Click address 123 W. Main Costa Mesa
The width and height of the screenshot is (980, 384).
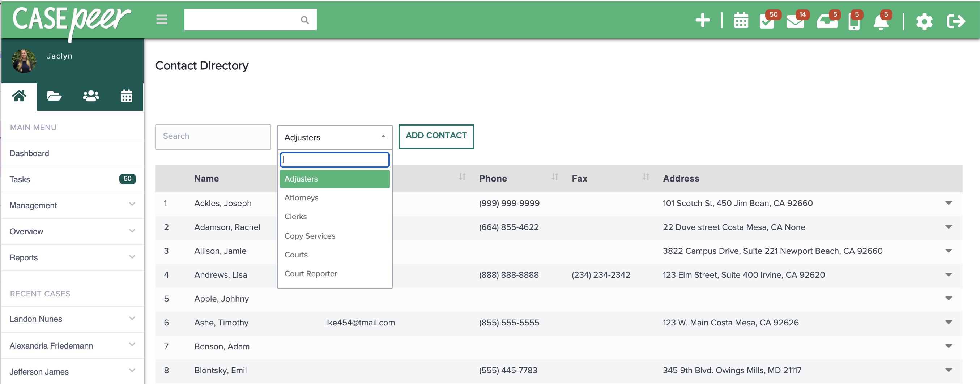[x=730, y=323]
